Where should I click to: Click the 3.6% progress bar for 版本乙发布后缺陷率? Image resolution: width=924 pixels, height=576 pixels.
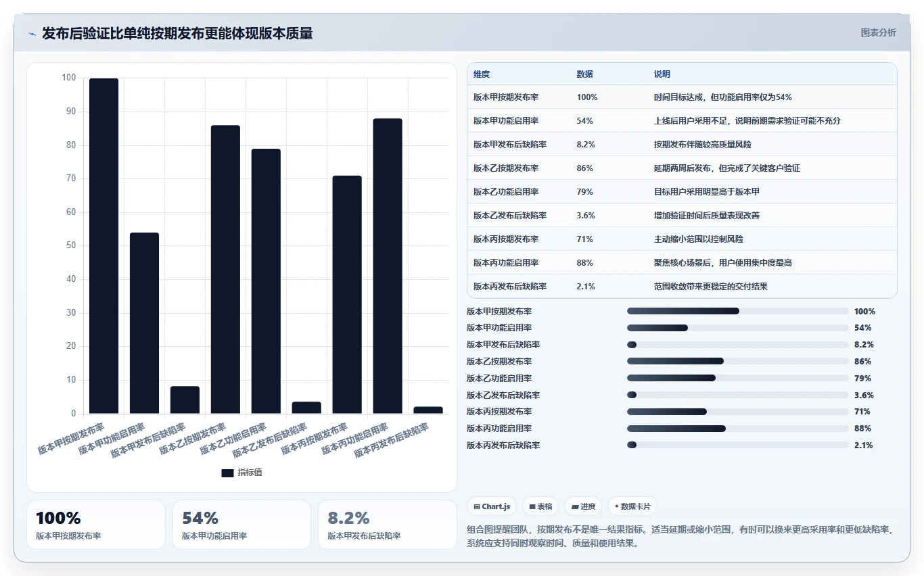[738, 395]
